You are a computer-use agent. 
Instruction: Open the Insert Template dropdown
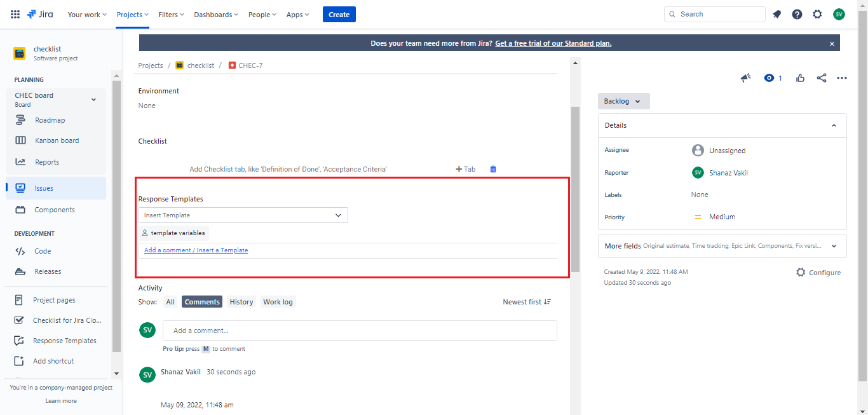click(x=243, y=215)
